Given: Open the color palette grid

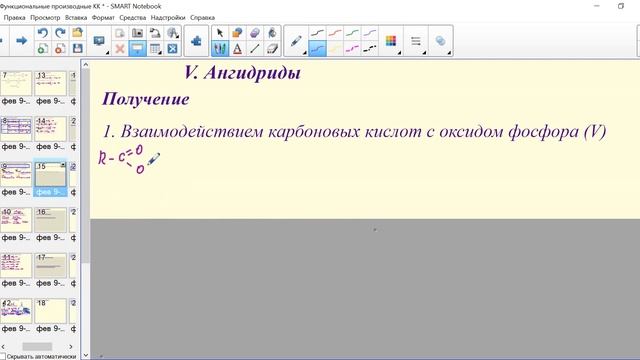Looking at the screenshot, I should click(391, 40).
